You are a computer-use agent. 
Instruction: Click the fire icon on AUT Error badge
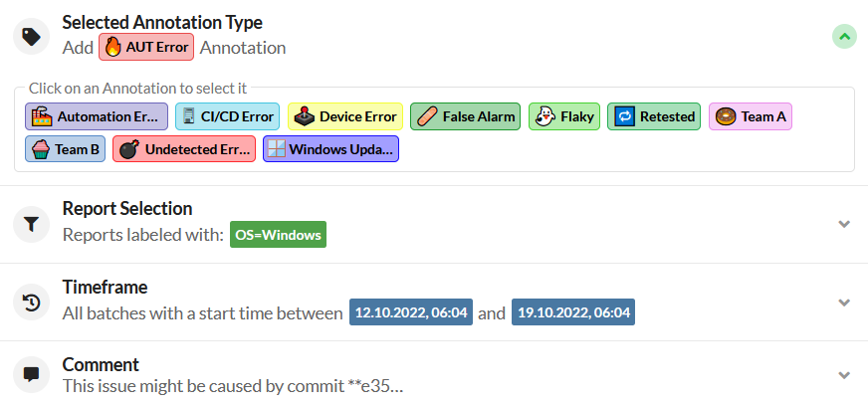[113, 47]
